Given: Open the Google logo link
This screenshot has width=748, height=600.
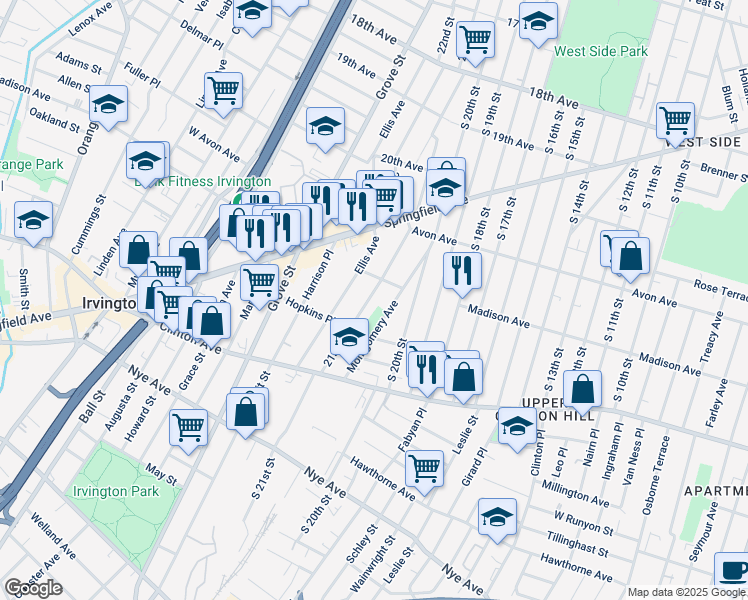Looking at the screenshot, I should (x=33, y=589).
